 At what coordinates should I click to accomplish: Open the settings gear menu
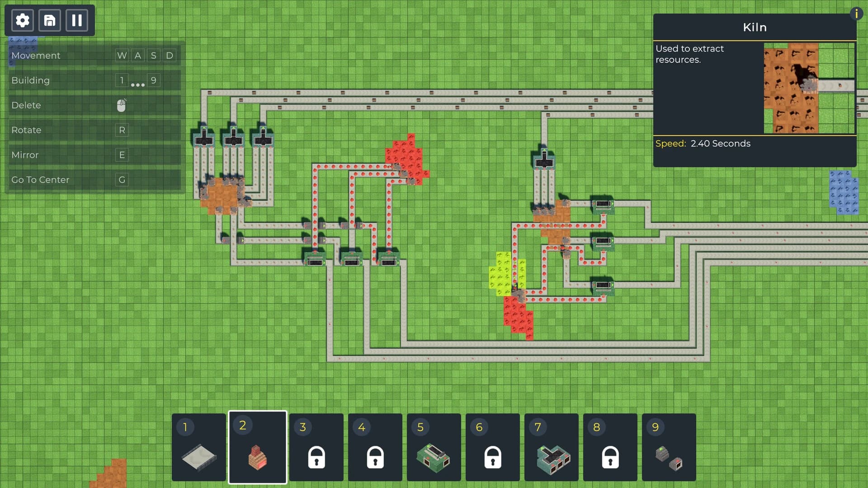[x=22, y=20]
